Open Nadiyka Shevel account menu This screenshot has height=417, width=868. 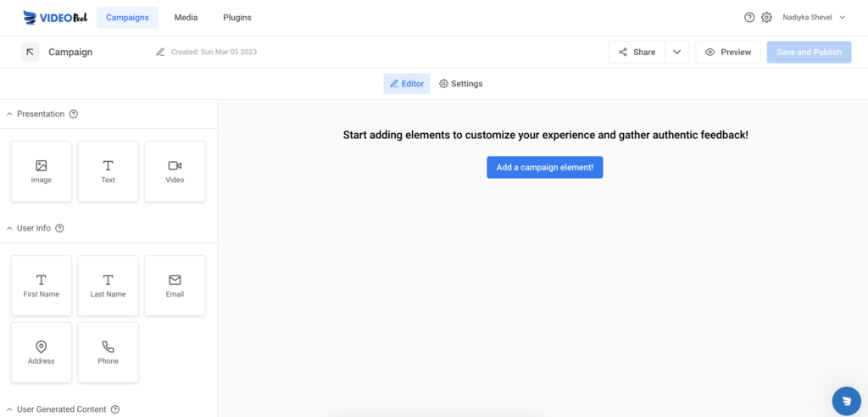pos(815,18)
